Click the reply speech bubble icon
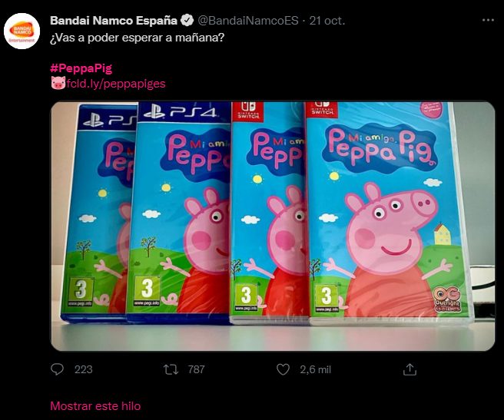Screen dimensions: 504x420 coord(57,369)
